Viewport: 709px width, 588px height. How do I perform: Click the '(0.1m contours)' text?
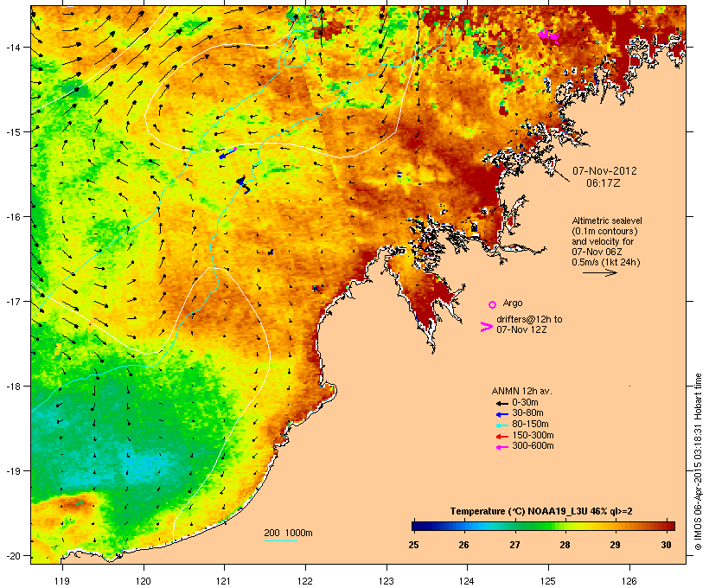[604, 231]
